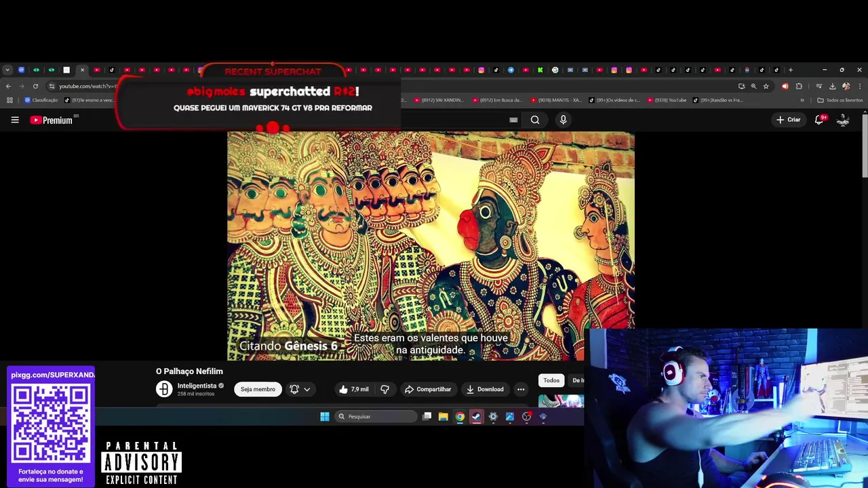868x488 pixels.
Task: Click Seja membro button
Action: coord(258,390)
